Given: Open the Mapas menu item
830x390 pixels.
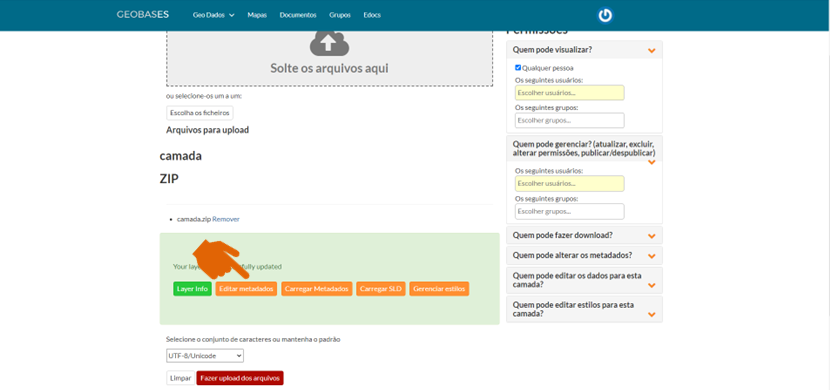Looking at the screenshot, I should pos(257,15).
